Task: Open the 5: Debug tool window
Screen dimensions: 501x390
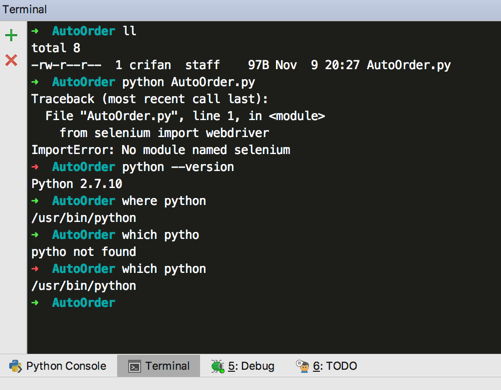Action: click(243, 366)
